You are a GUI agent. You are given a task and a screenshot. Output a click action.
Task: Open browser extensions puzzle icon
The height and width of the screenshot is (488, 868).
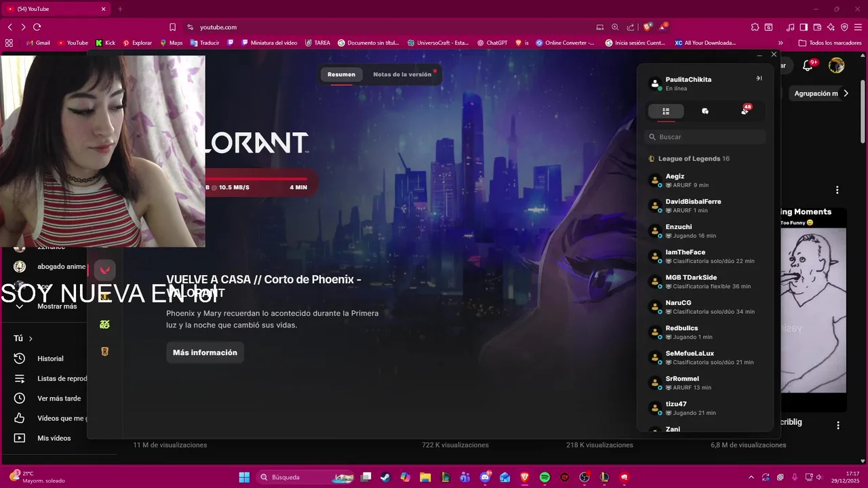tap(755, 27)
